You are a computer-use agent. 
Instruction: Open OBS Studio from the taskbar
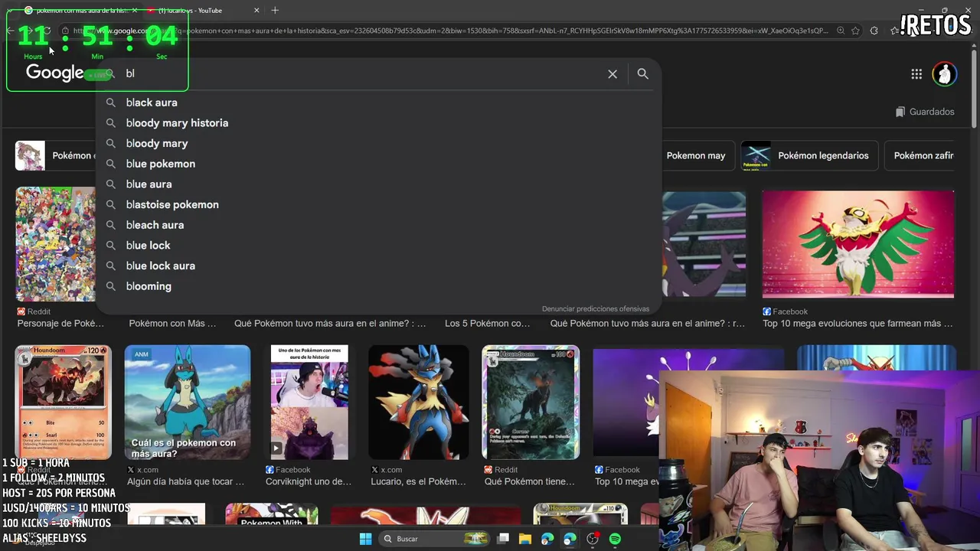592,539
